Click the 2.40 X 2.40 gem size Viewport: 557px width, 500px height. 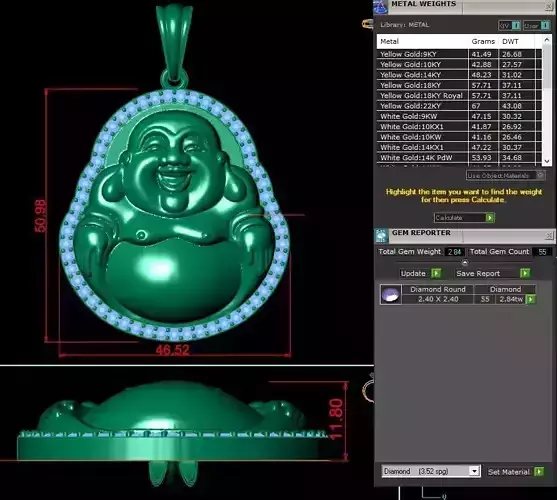point(438,299)
